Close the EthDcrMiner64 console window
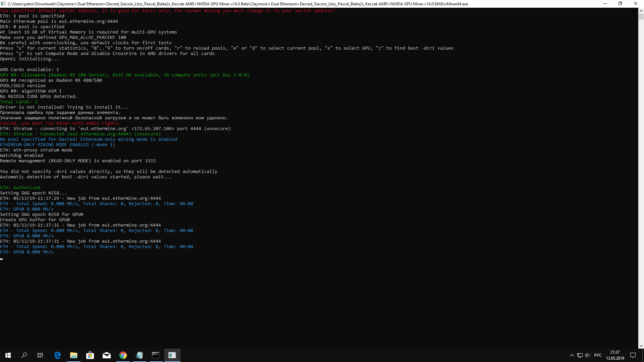644x362 pixels. (636, 4)
